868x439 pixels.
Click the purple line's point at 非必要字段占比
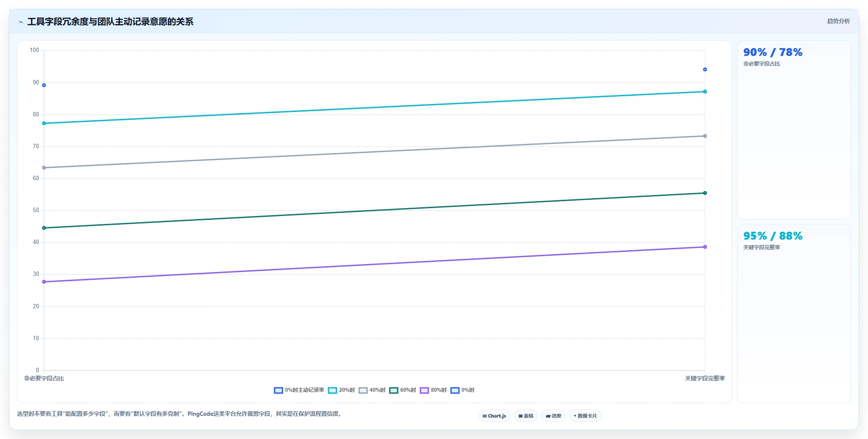pos(44,282)
